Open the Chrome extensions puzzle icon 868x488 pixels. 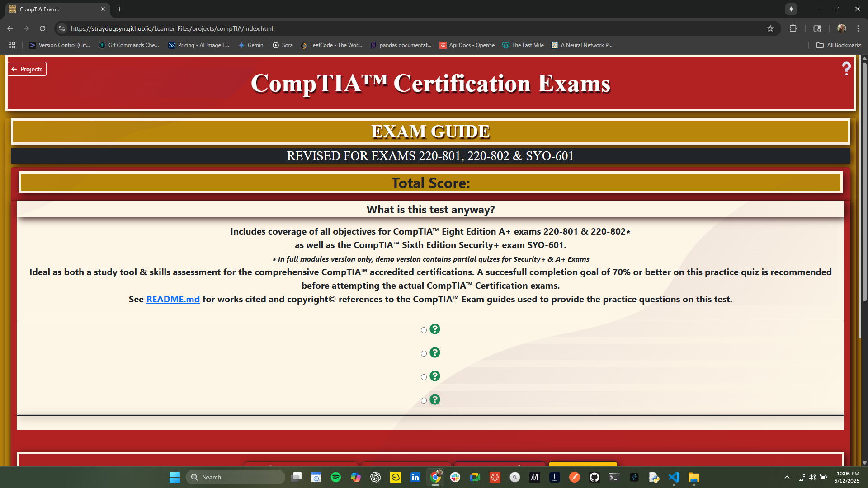point(793,28)
